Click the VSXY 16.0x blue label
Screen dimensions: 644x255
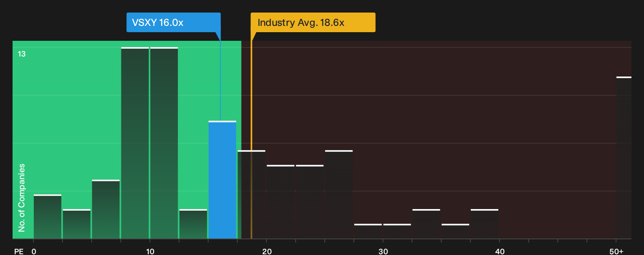click(173, 22)
